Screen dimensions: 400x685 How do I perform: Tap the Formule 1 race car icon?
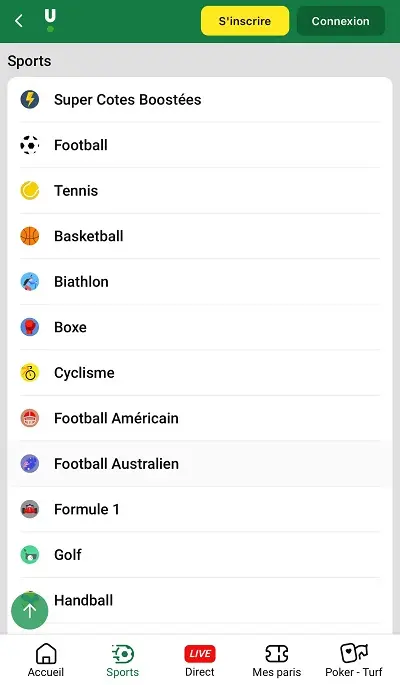(30, 509)
